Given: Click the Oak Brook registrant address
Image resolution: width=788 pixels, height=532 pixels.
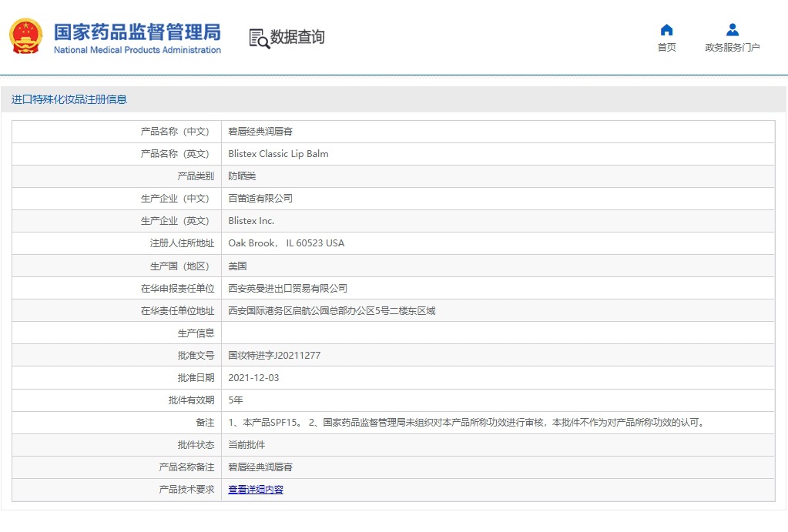Looking at the screenshot, I should coord(286,243).
